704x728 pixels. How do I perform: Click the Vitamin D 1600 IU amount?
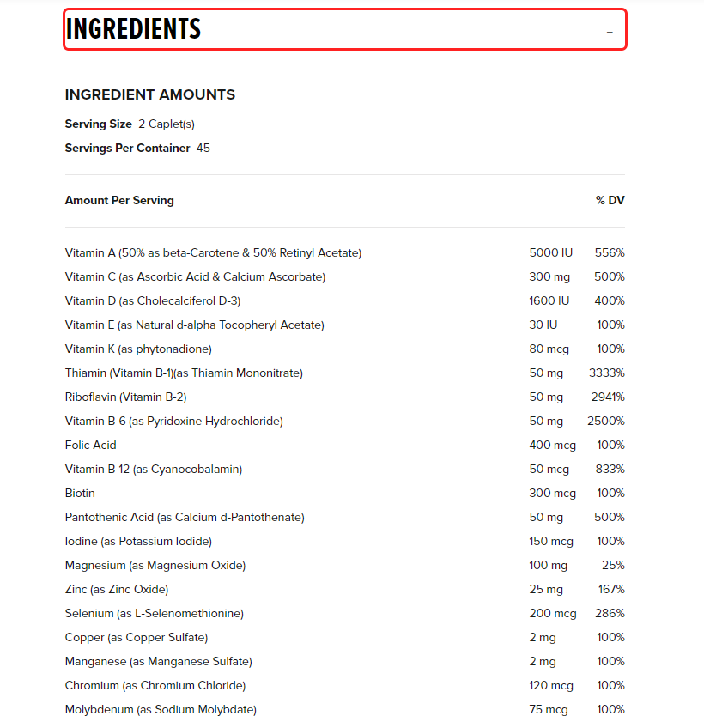pyautogui.click(x=549, y=301)
